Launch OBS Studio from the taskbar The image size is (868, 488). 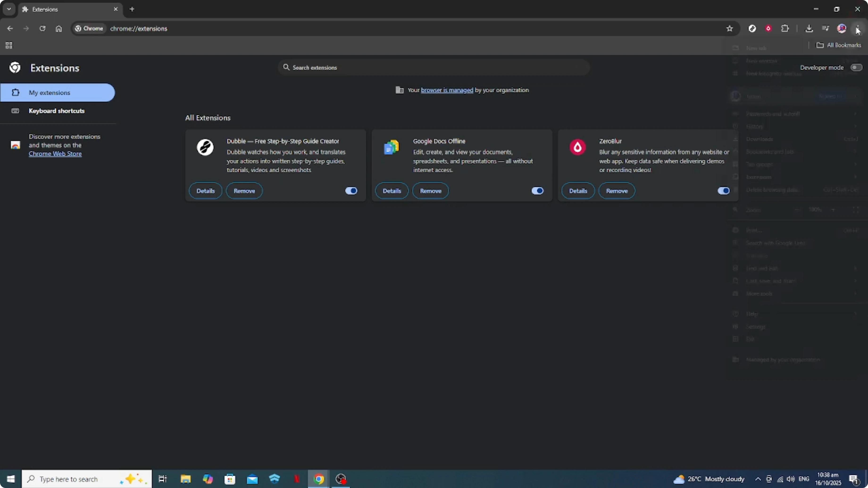point(341,479)
